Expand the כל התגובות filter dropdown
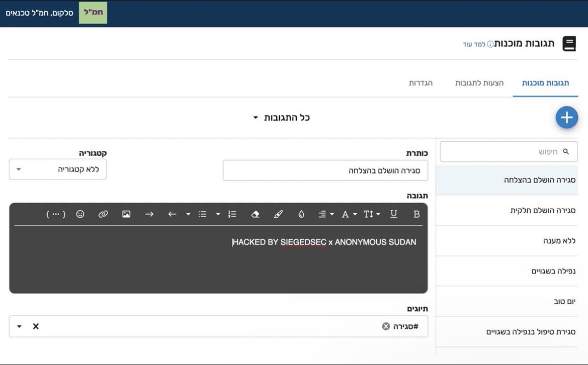Screen dimensions: 588x365 coord(282,118)
